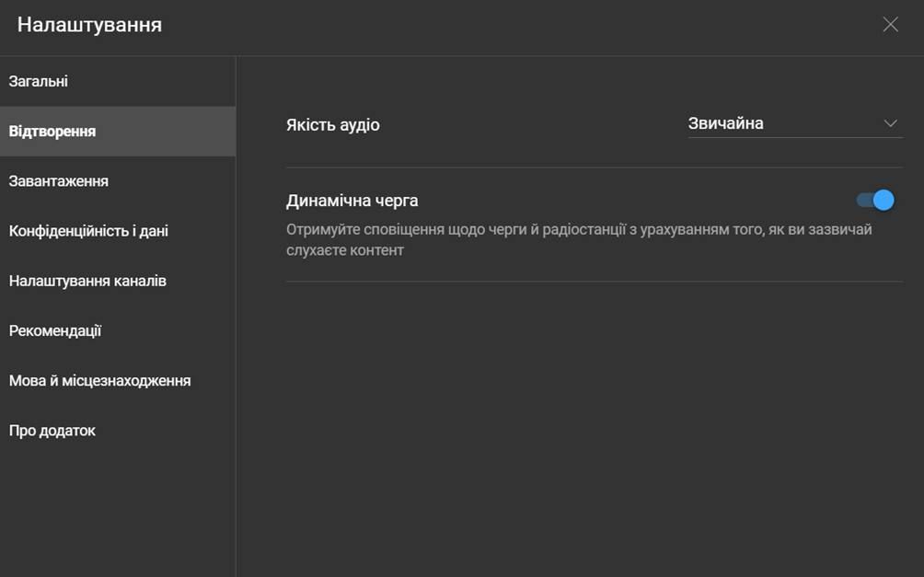Click the Звичайна text in quality selector
The image size is (924, 577).
pyautogui.click(x=726, y=123)
